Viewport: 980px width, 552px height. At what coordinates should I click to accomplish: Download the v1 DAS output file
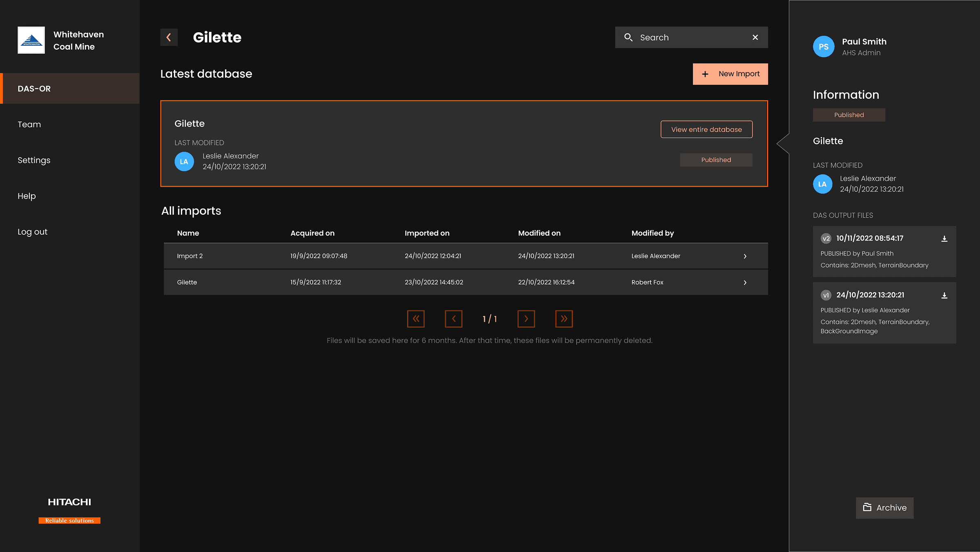944,295
